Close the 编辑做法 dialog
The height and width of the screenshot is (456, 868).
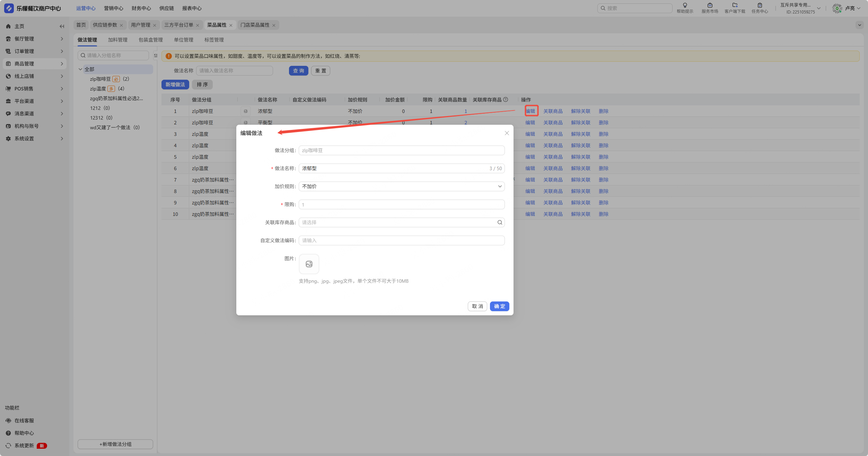507,133
